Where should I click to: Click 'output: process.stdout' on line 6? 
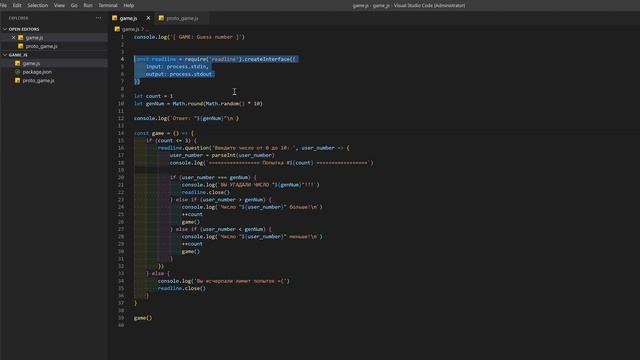point(179,74)
